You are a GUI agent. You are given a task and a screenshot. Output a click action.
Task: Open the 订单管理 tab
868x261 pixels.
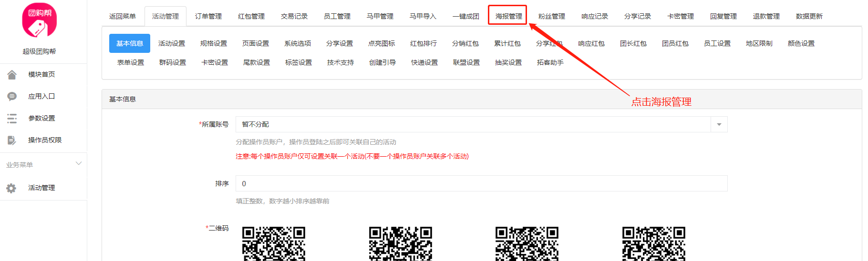pos(208,16)
